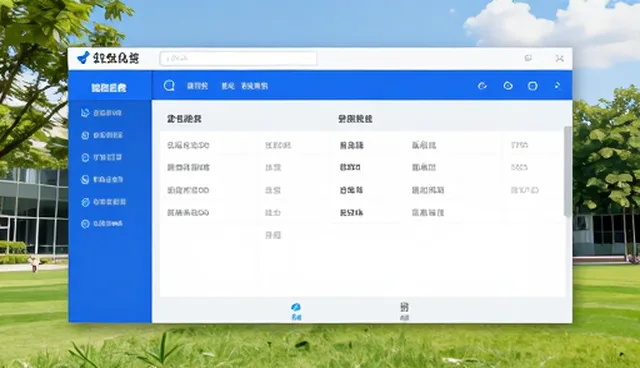
Task: Click the rightmost arrow icon in blue toolbar
Action: (557, 86)
